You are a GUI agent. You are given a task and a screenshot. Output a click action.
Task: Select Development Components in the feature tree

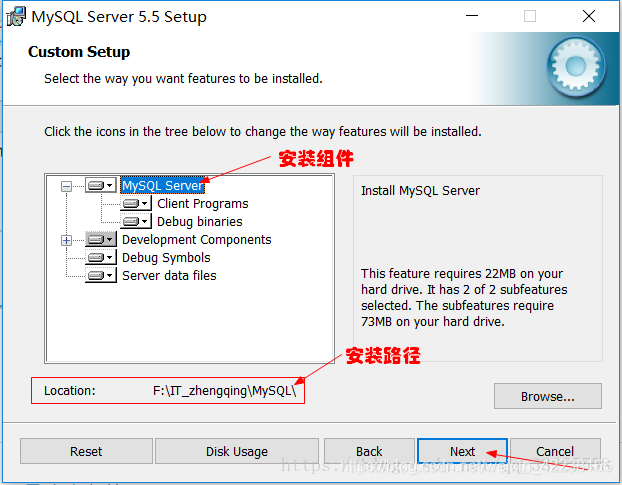click(197, 240)
